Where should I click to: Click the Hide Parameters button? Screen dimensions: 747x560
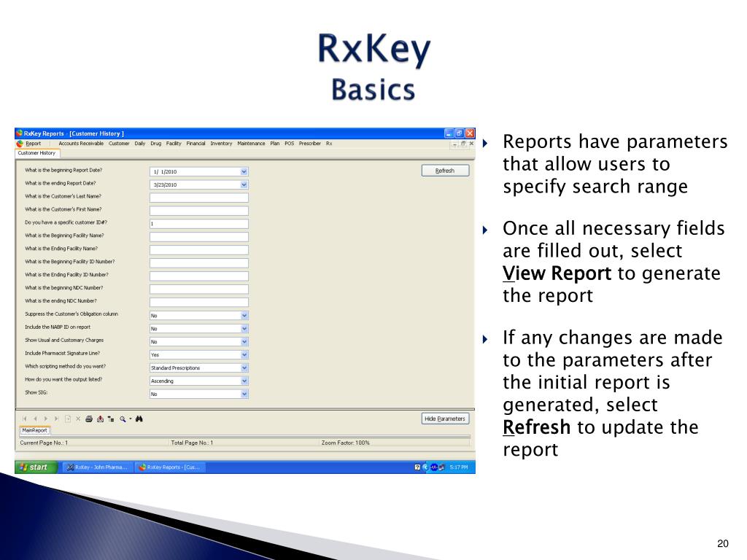coord(445,419)
